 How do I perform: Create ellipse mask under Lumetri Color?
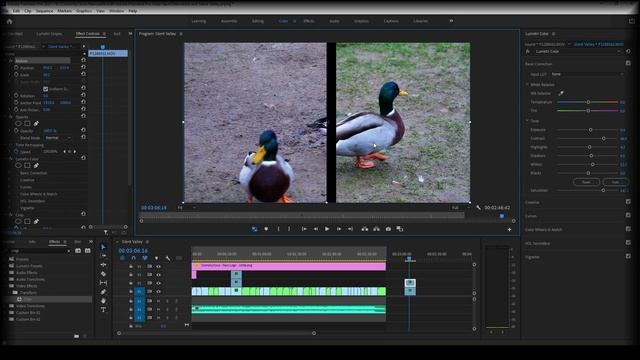(x=18, y=165)
